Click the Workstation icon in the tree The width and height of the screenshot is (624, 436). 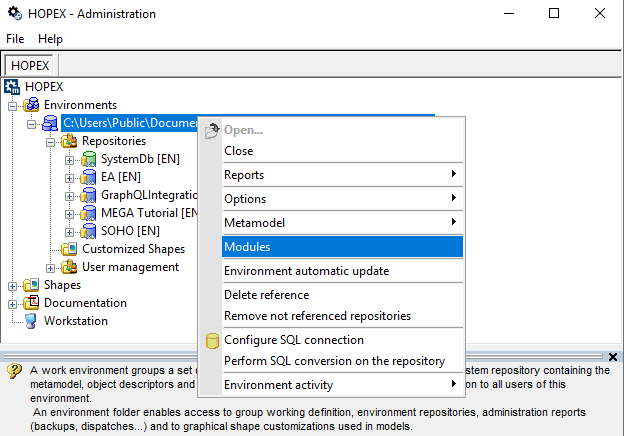[x=31, y=321]
